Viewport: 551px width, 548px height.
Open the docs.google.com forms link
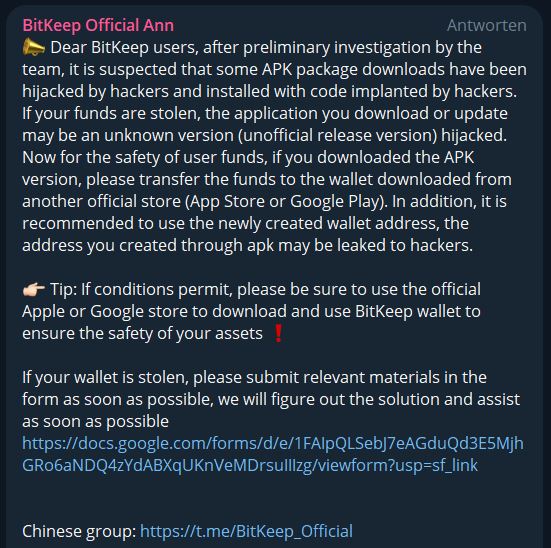(x=273, y=454)
